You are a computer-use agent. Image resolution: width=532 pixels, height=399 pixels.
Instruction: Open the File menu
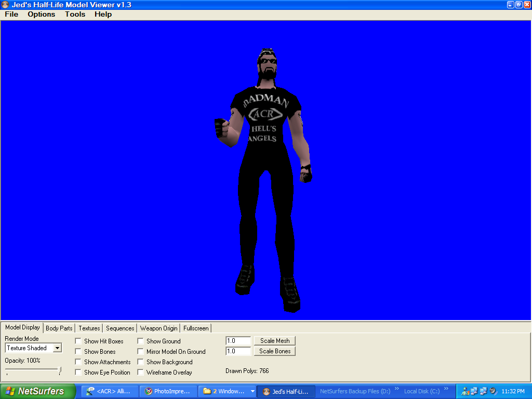(11, 14)
